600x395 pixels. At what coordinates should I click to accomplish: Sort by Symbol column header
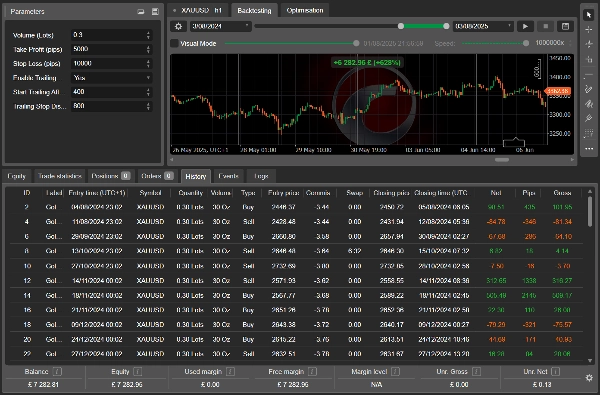click(150, 193)
